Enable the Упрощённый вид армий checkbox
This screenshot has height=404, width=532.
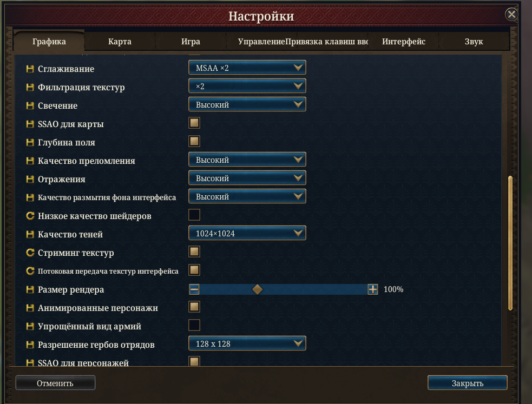tap(194, 325)
